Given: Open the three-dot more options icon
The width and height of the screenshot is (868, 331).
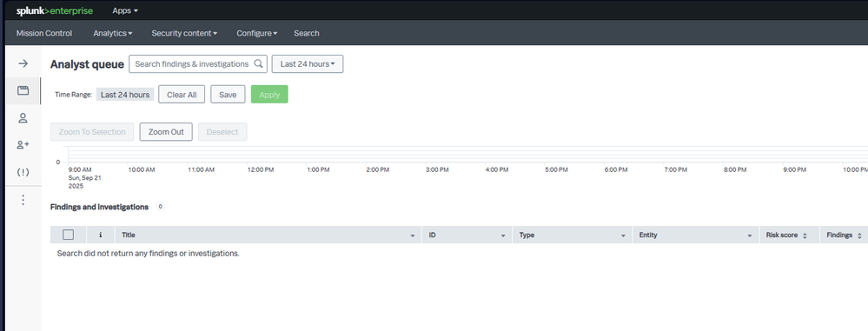Looking at the screenshot, I should pyautogui.click(x=23, y=200).
